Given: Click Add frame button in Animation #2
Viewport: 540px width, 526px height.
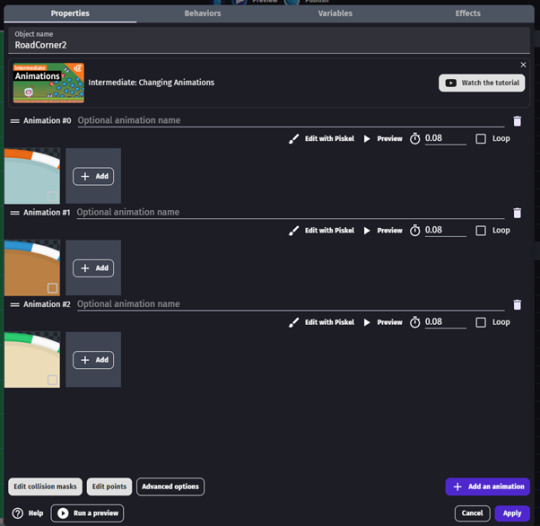Looking at the screenshot, I should click(x=93, y=360).
